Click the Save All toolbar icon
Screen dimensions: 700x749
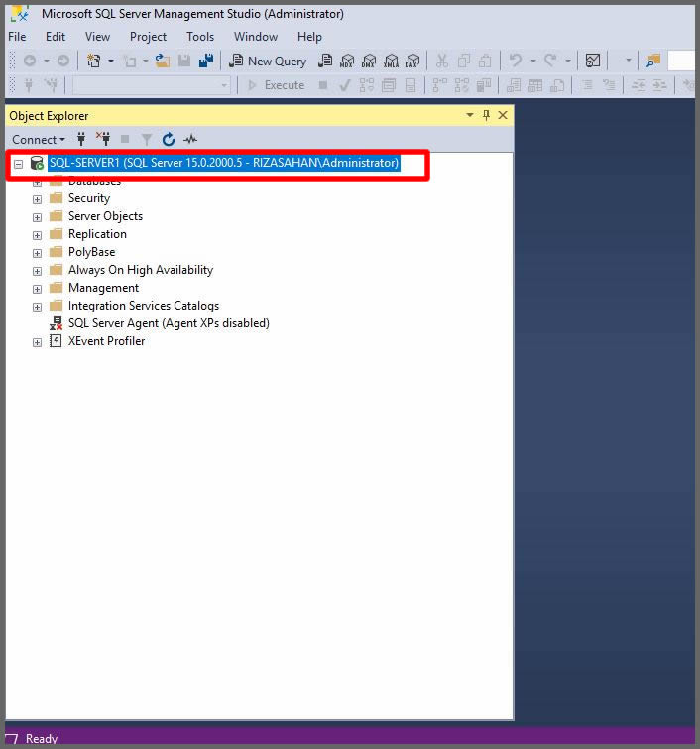pos(206,62)
